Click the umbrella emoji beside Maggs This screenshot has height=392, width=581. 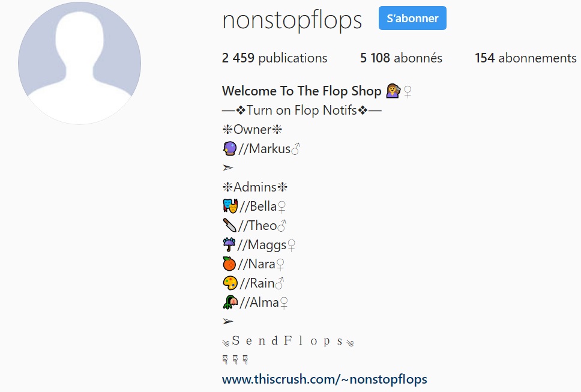pos(229,244)
